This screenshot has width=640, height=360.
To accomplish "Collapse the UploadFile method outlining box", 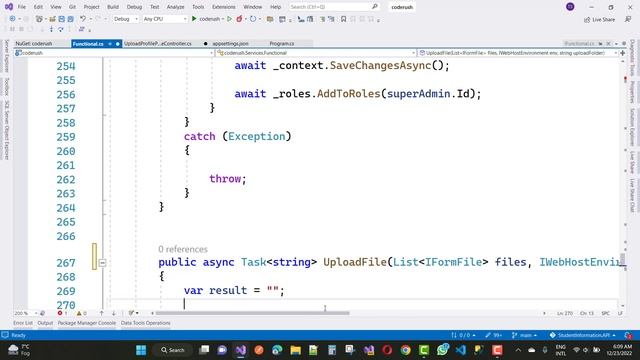I will [102, 263].
